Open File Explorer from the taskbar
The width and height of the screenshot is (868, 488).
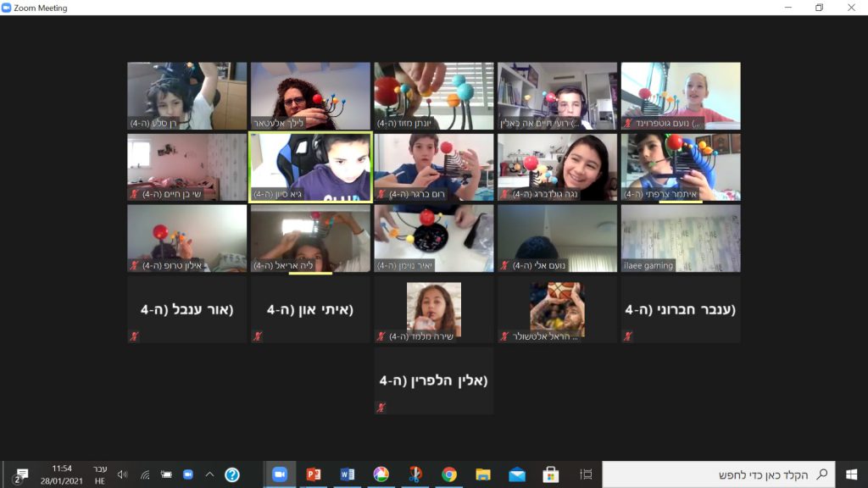pos(483,474)
